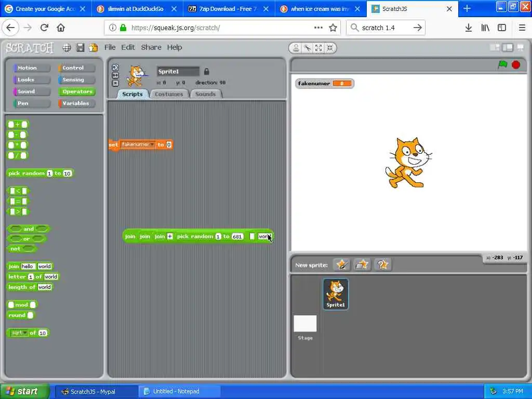This screenshot has height=399, width=532.
Task: Open the Motion blocks category
Action: coord(31,68)
